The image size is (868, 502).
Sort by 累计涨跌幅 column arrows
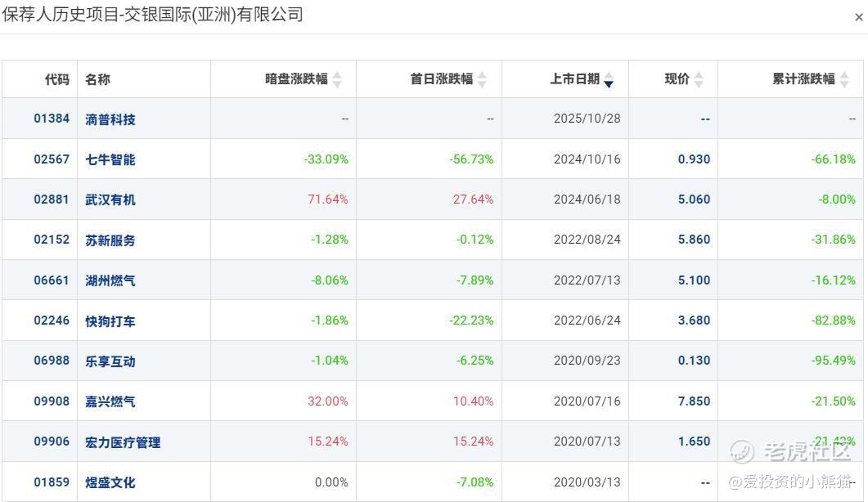pyautogui.click(x=844, y=79)
